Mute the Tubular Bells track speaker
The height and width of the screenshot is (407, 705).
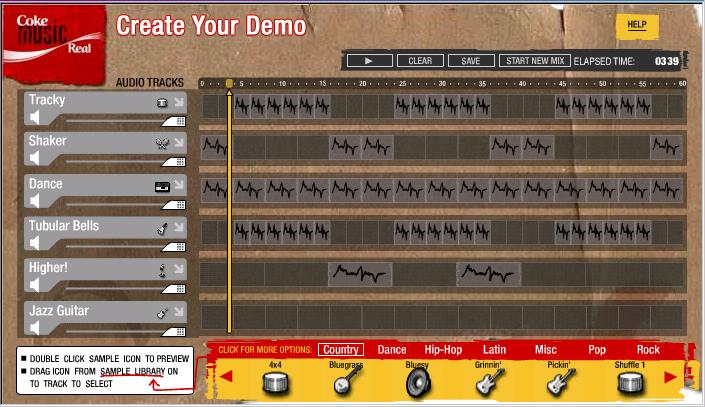click(x=34, y=243)
